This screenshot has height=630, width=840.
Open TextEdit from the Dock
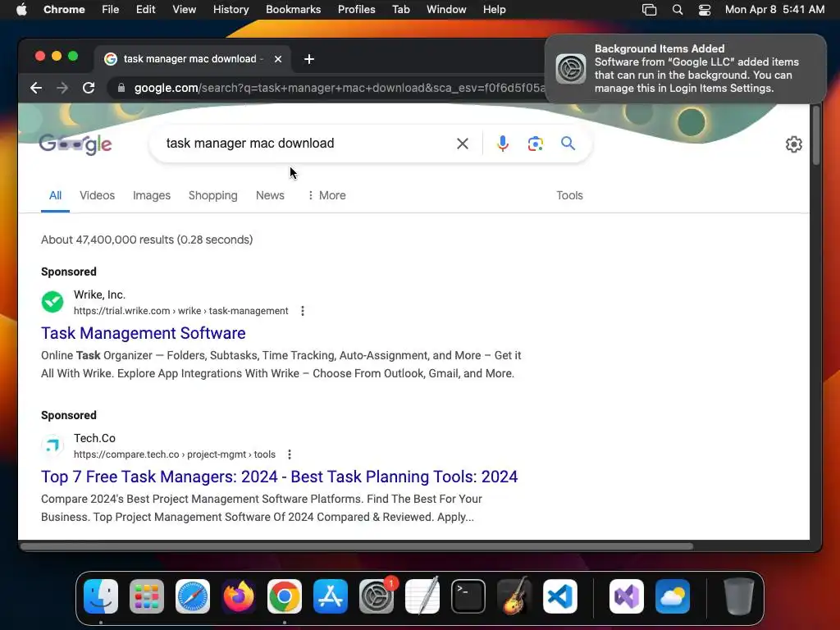click(x=422, y=596)
